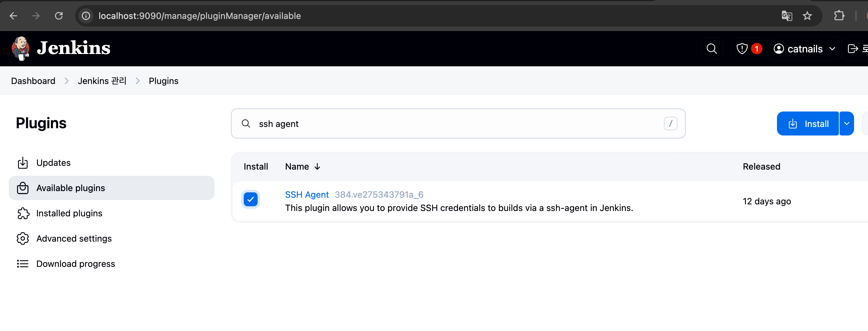Click the '12 days ago' release date
Viewport: 868px width, 331px height.
point(767,202)
